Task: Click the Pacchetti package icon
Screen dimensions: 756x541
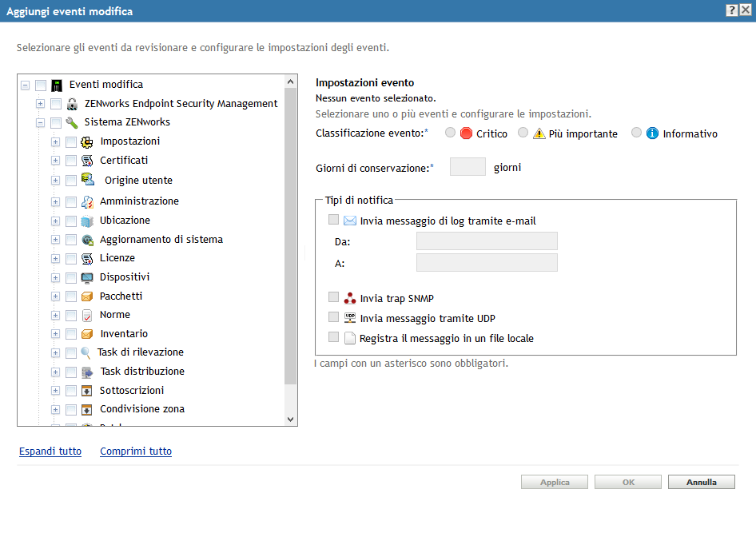Action: pos(87,296)
